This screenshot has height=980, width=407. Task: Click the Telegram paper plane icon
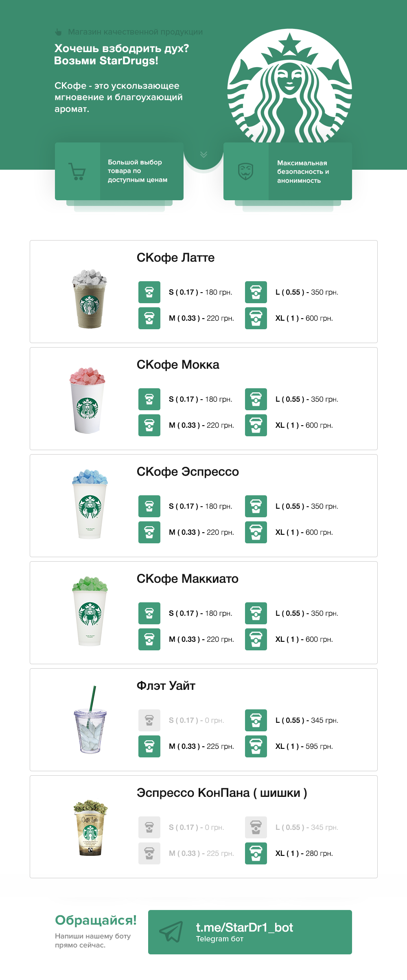pos(171,932)
